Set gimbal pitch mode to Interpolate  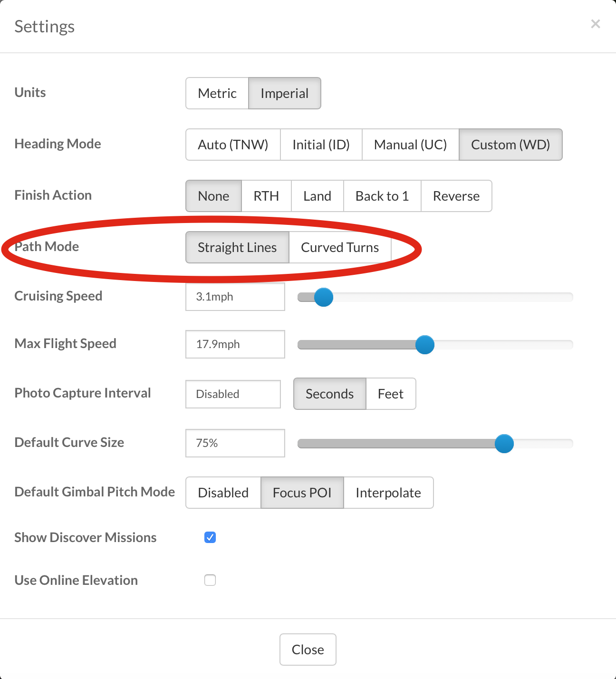[388, 493]
